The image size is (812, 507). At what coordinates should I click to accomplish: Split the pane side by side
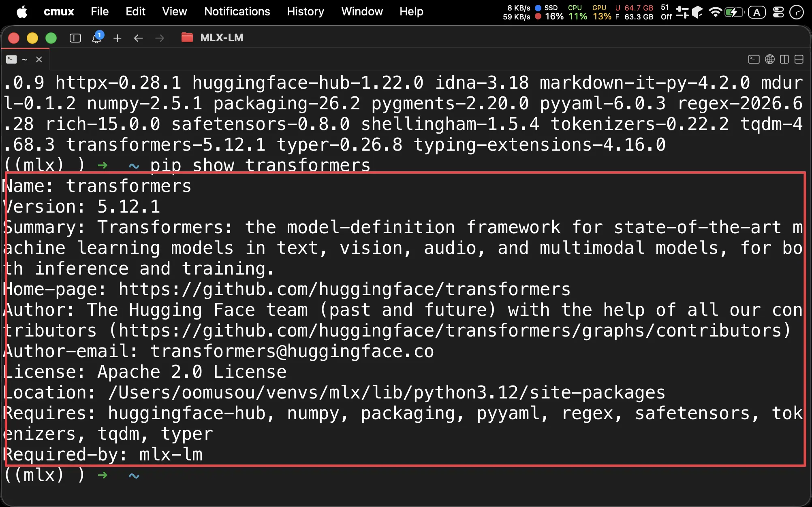pos(784,60)
